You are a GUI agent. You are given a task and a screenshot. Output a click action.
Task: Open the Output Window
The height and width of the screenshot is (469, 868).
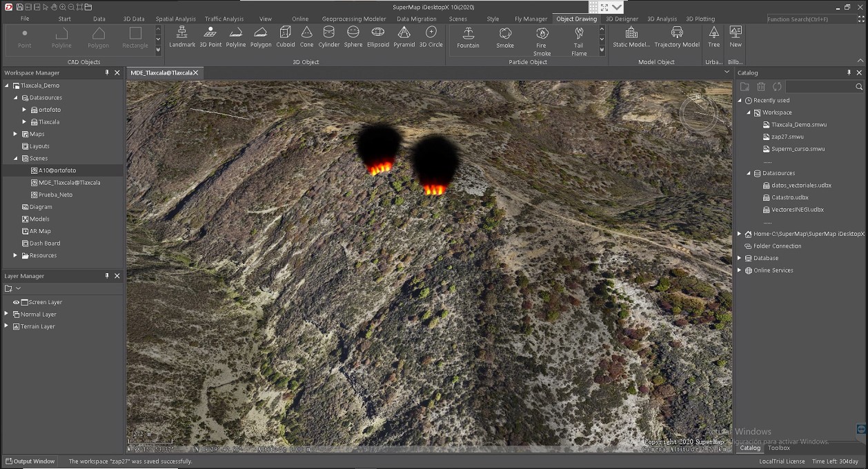click(x=30, y=461)
